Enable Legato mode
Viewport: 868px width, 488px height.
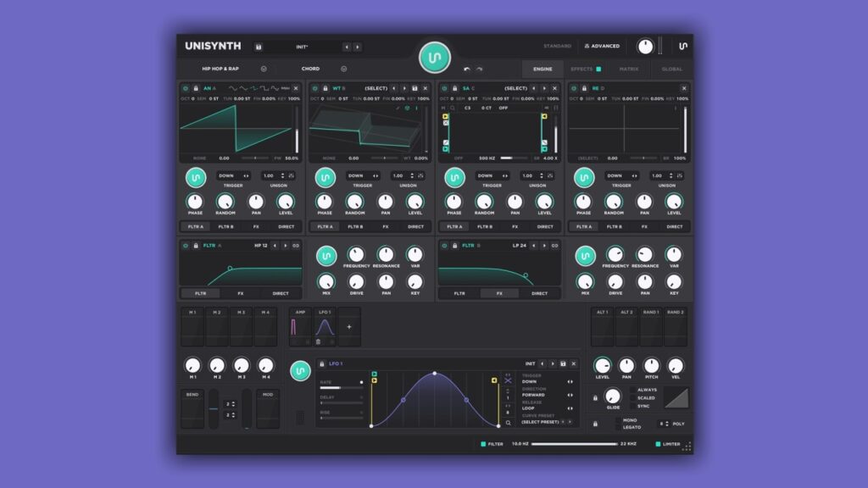[x=618, y=428]
